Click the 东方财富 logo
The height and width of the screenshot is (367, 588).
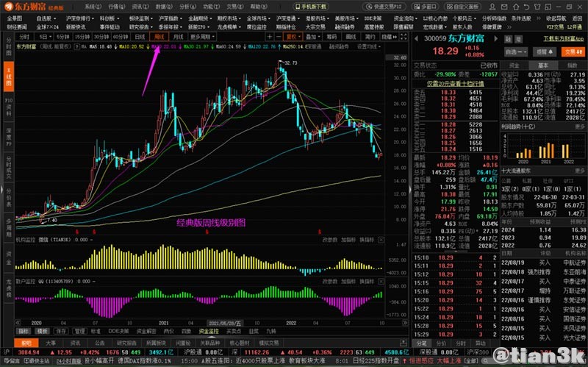tap(34, 7)
